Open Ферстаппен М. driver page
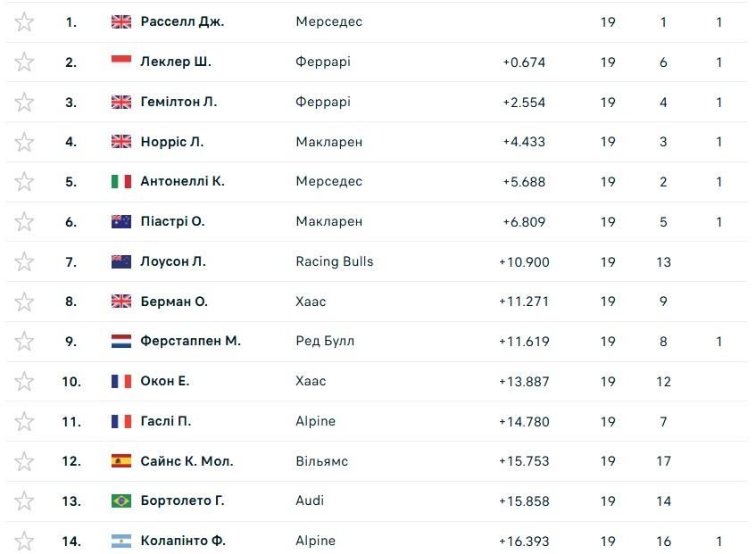The height and width of the screenshot is (554, 756). point(190,342)
